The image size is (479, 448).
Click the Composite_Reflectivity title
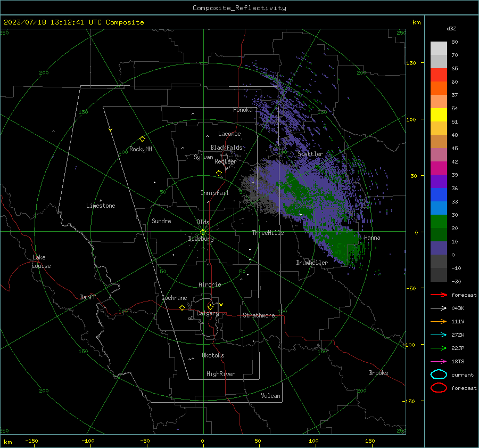[239, 8]
